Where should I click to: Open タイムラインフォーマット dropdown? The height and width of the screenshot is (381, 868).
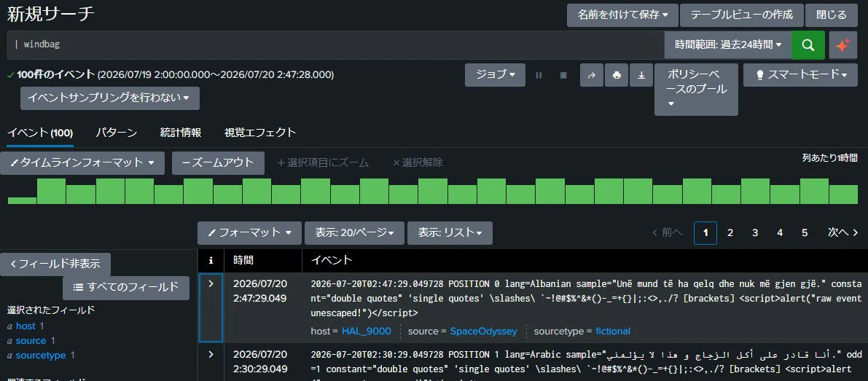coord(82,163)
